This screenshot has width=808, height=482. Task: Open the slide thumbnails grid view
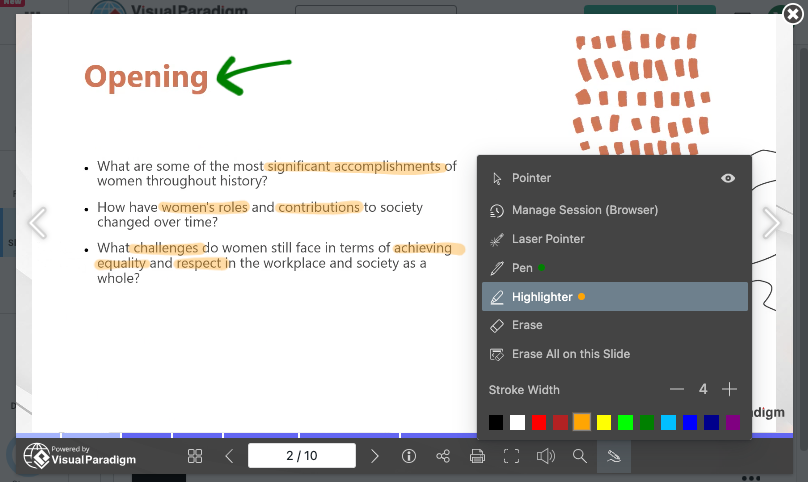(195, 456)
